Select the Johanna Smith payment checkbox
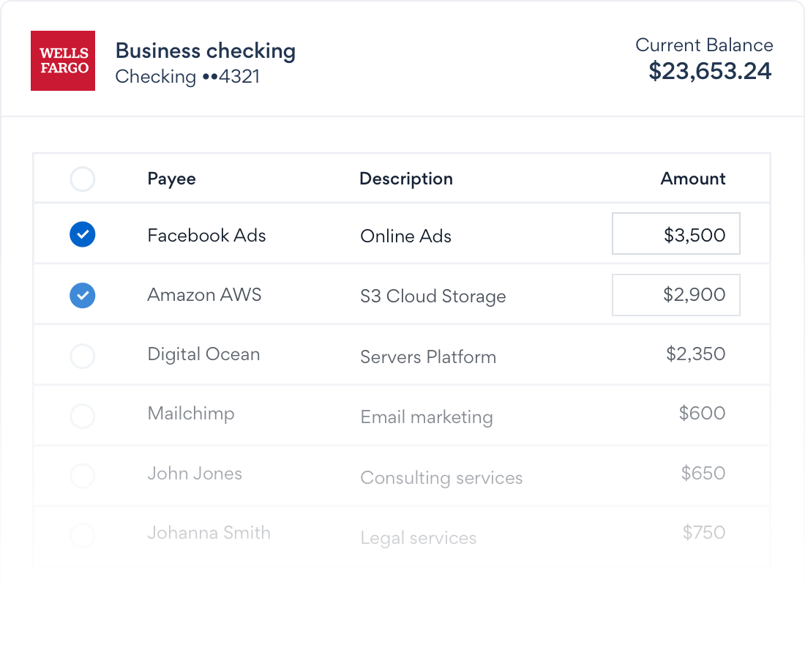Image resolution: width=805 pixels, height=672 pixels. (82, 535)
